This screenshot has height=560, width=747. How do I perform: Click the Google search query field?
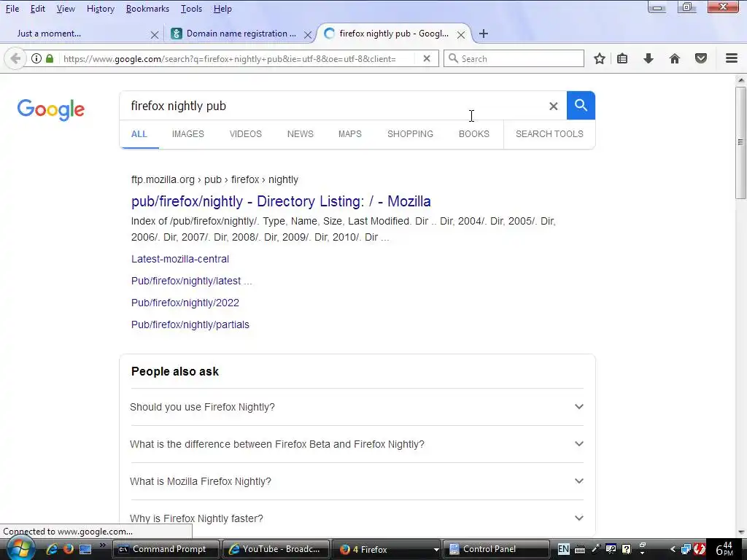[x=333, y=106]
